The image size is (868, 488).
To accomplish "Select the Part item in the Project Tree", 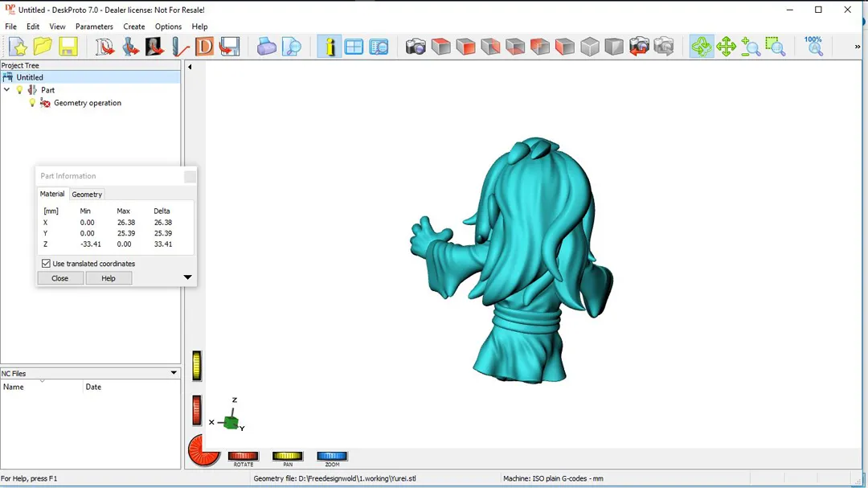I will pos(47,90).
